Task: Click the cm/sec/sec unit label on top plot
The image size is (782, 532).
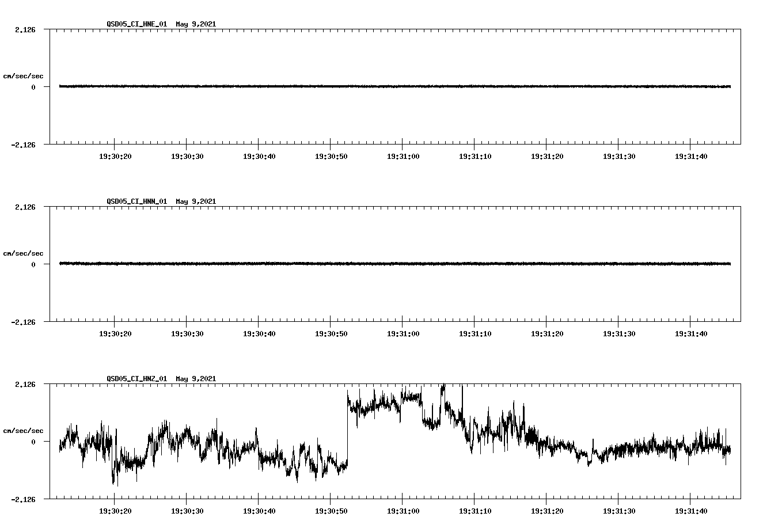Action: (x=24, y=75)
